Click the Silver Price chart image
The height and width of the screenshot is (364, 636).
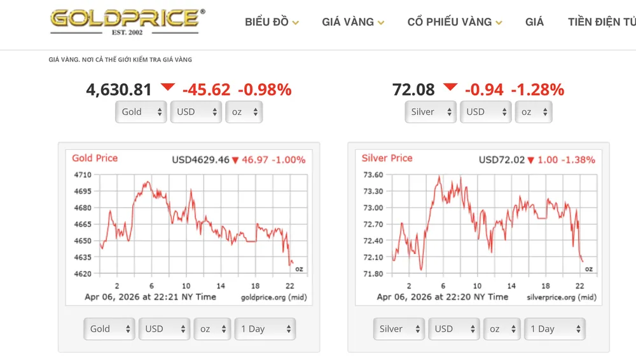[478, 227]
